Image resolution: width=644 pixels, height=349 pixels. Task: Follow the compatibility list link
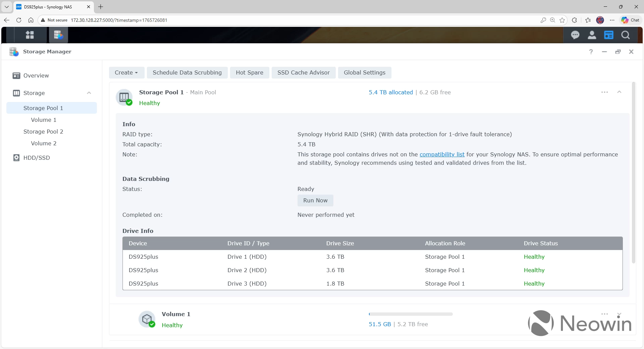tap(442, 154)
